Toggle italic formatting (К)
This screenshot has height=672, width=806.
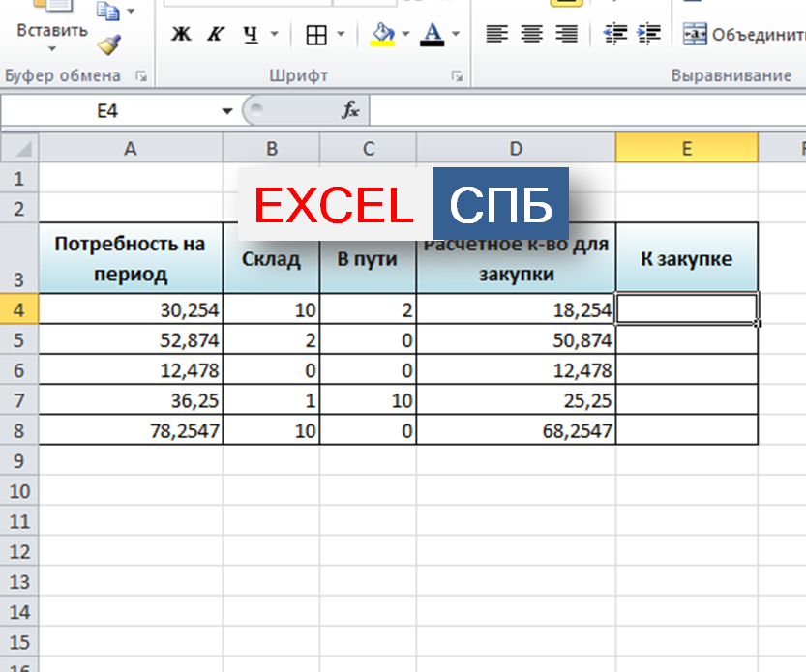coord(216,35)
